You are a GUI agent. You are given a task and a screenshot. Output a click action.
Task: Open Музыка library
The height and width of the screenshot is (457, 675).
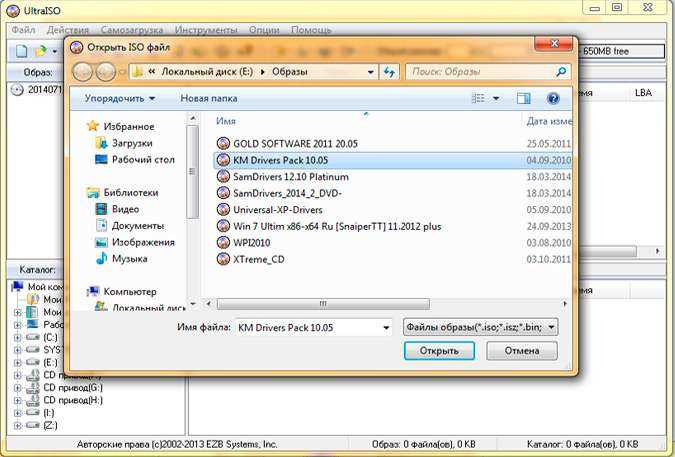click(130, 259)
